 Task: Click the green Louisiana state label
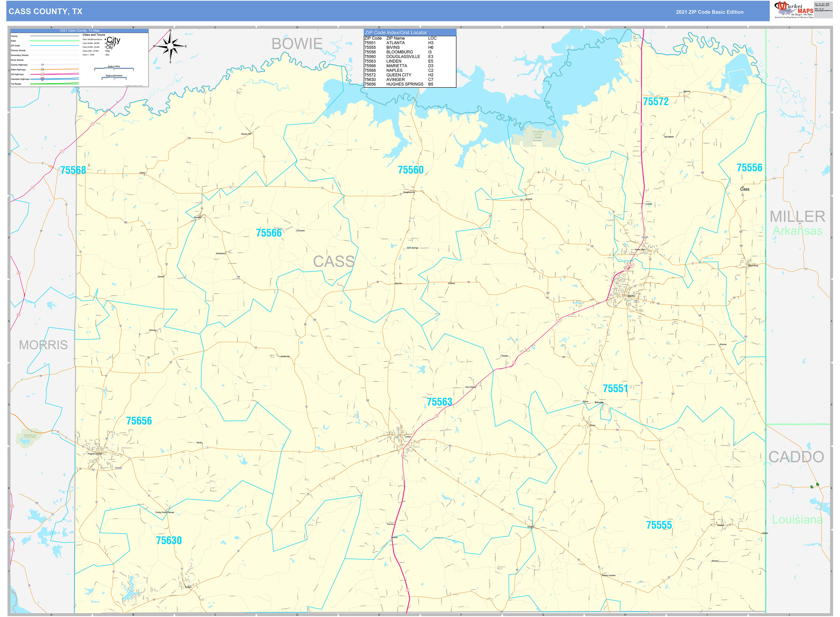797,519
